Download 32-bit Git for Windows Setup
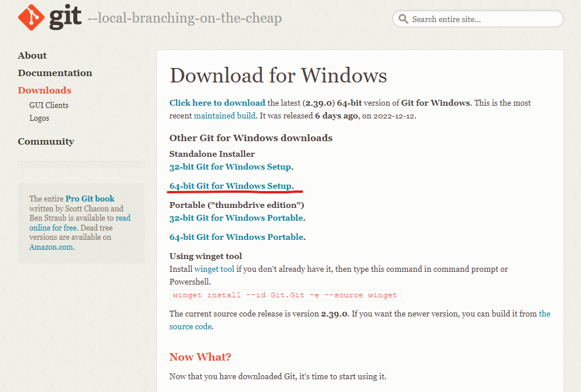581x392 pixels. (x=230, y=167)
